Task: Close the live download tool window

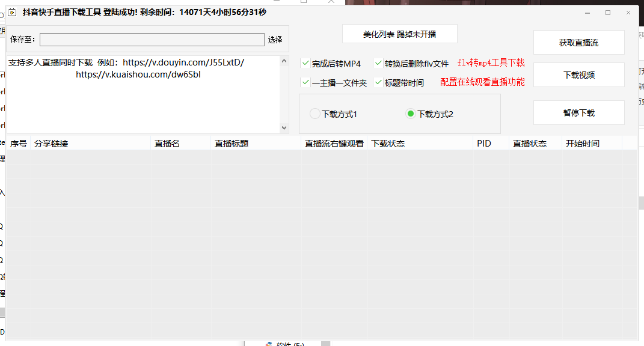Action: pyautogui.click(x=628, y=13)
